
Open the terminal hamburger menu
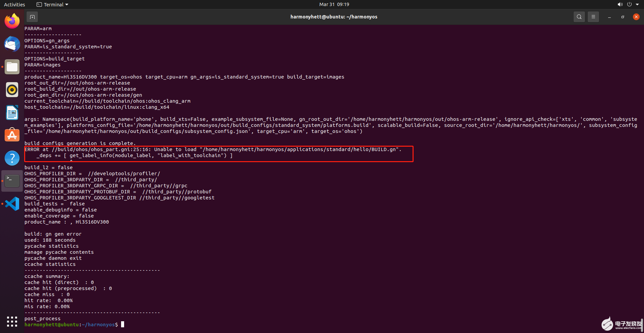pyautogui.click(x=593, y=17)
